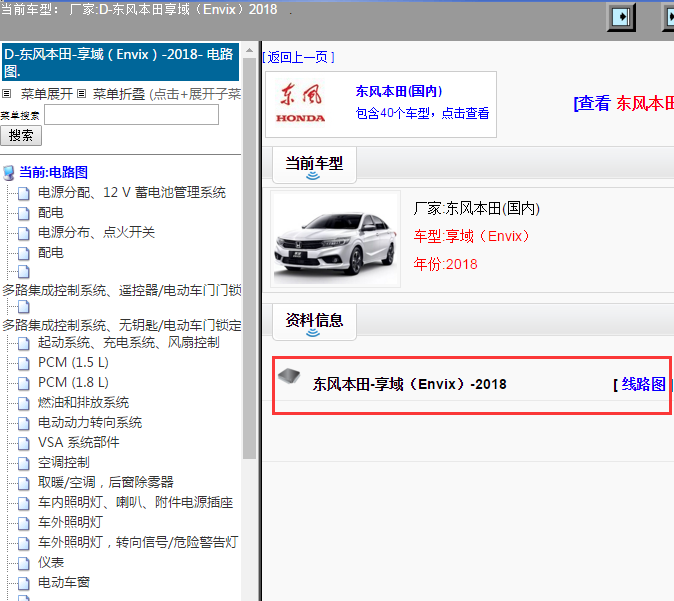Open 当前:电路图 root tree label

(53, 172)
